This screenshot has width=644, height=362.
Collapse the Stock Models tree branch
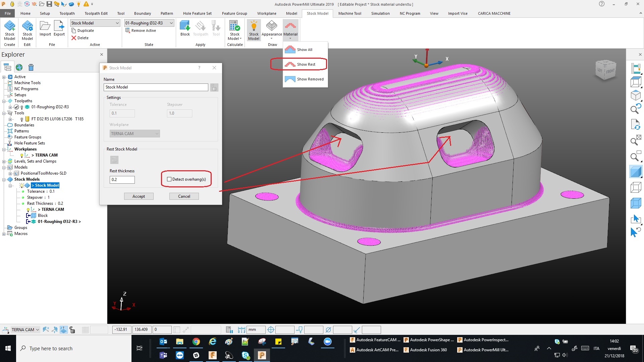[x=4, y=179]
